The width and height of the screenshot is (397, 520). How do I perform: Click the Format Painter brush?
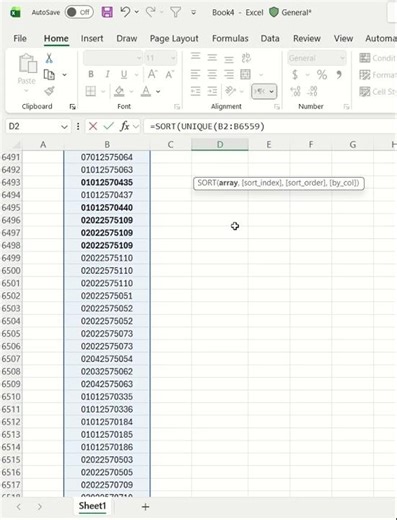coord(49,91)
